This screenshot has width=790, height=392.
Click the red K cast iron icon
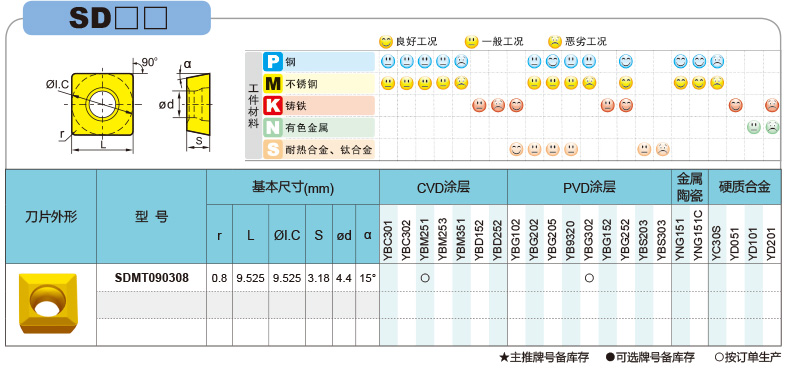coord(273,105)
